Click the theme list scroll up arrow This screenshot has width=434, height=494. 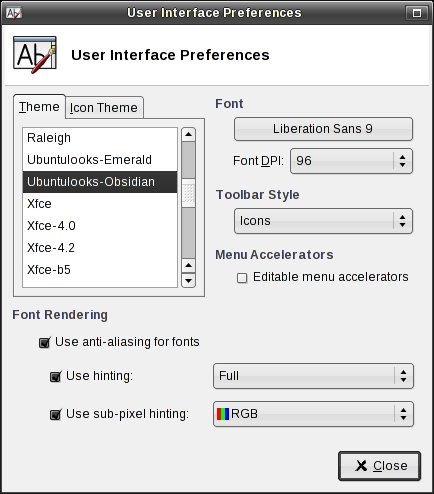coord(188,135)
